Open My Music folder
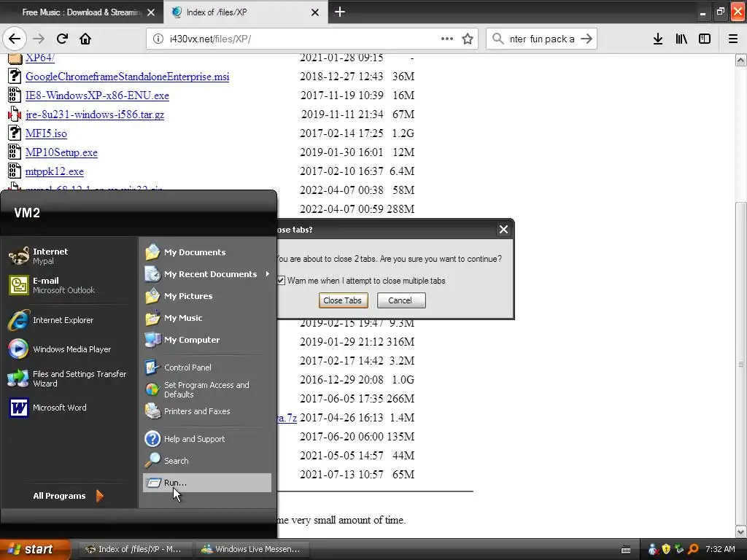Screen dimensions: 747x560 pyautogui.click(x=207, y=318)
